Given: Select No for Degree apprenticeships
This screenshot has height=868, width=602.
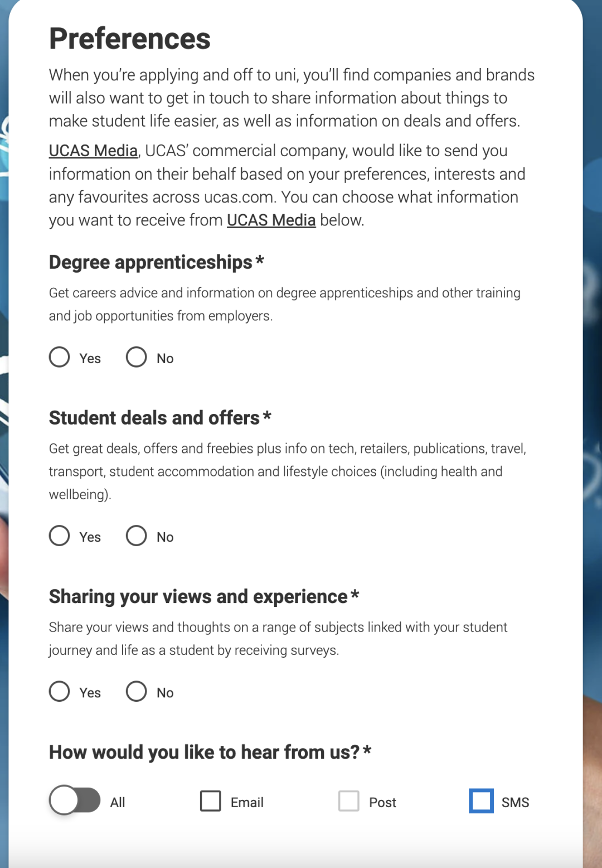Looking at the screenshot, I should (x=136, y=357).
